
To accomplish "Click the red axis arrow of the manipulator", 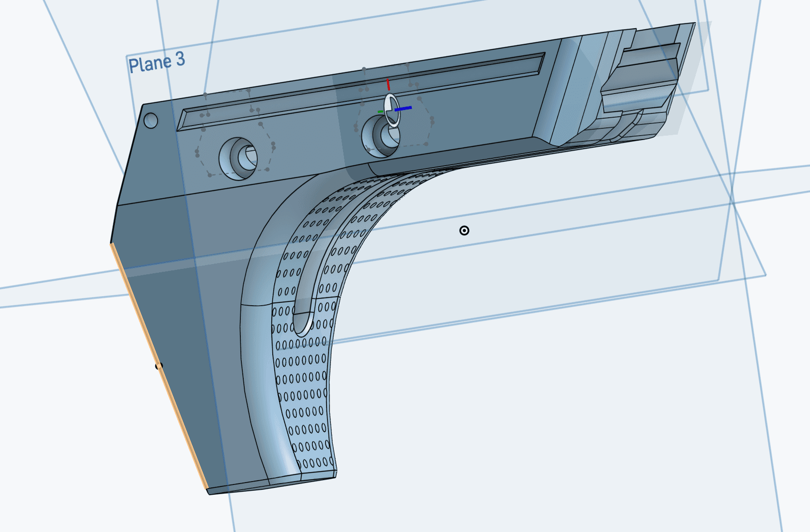I will click(x=388, y=84).
